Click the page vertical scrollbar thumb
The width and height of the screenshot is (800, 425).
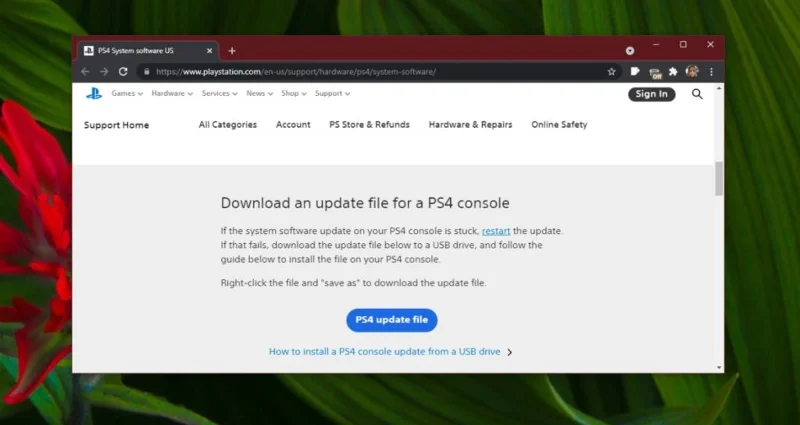pos(719,179)
